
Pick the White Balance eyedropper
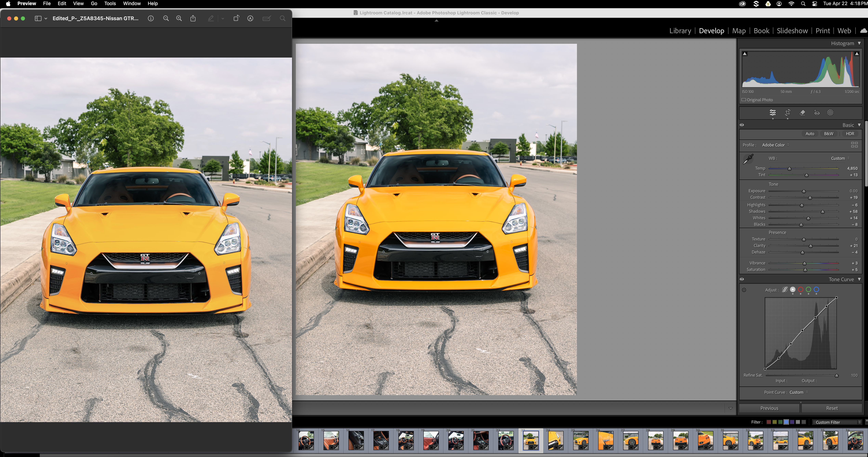point(748,159)
